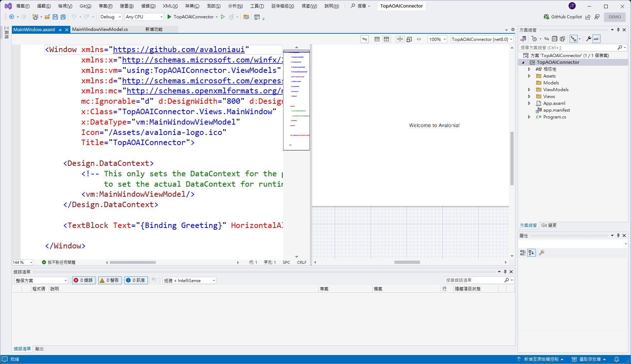The height and width of the screenshot is (364, 631).
Task: Expand the App.axaml node
Action: [529, 103]
